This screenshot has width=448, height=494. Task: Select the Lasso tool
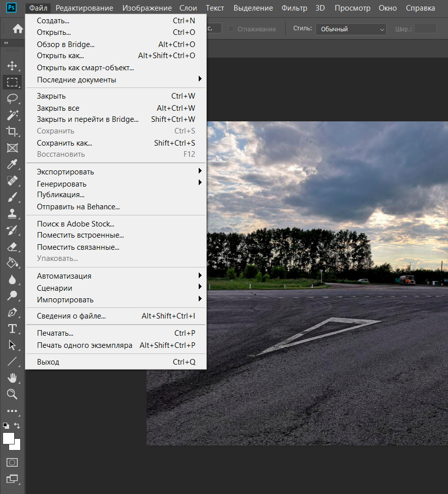[12, 99]
